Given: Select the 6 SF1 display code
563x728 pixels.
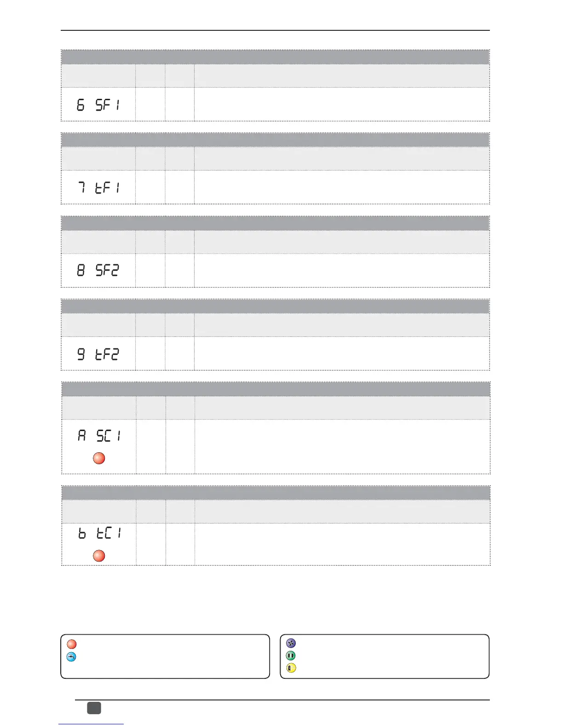Looking at the screenshot, I should coord(98,105).
